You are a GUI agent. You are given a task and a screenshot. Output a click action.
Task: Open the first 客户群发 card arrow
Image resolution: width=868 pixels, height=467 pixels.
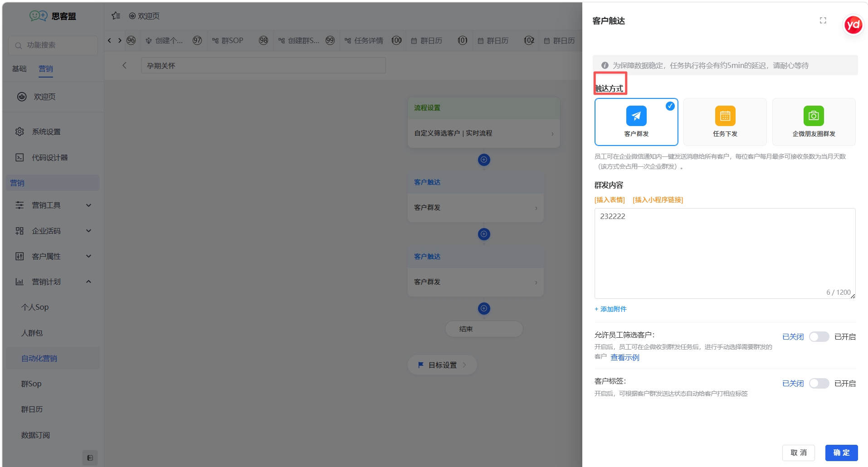pyautogui.click(x=536, y=208)
